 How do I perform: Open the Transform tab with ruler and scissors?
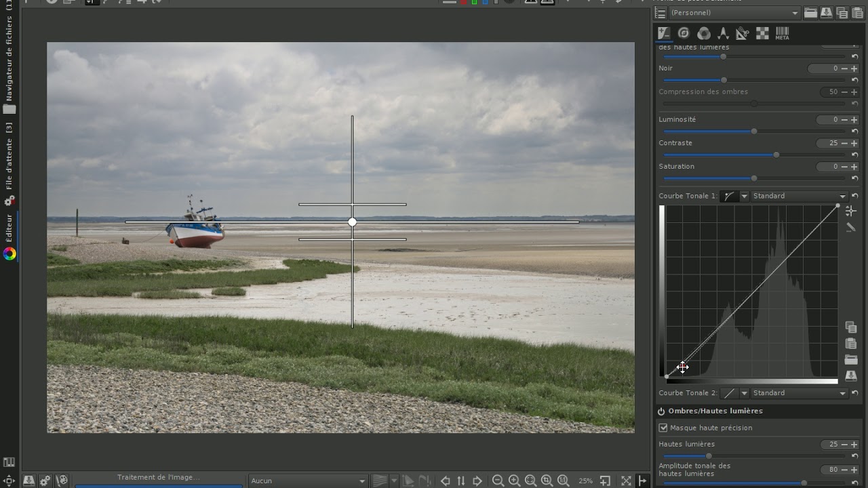(743, 33)
